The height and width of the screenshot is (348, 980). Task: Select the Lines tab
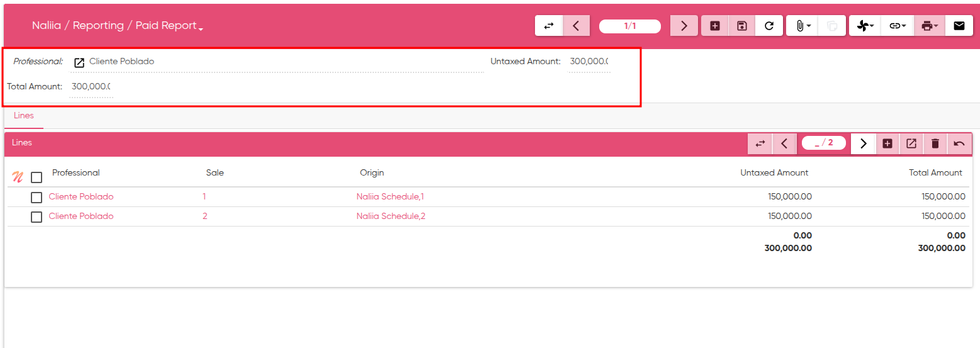23,116
